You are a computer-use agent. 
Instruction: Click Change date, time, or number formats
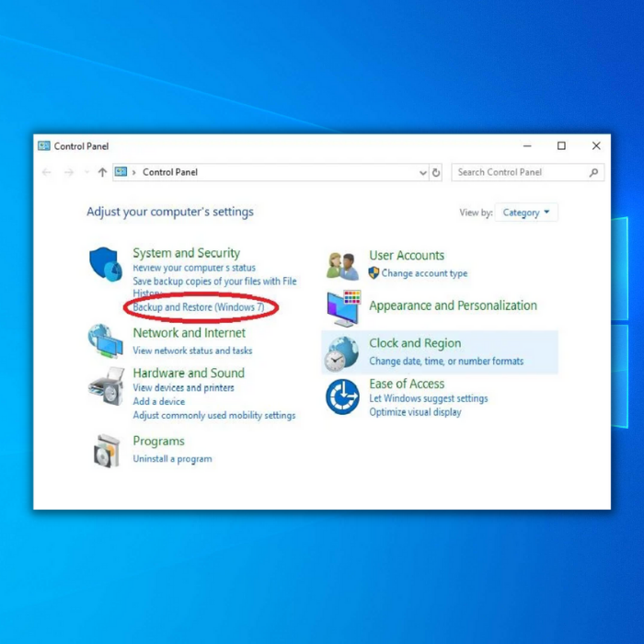tap(446, 361)
